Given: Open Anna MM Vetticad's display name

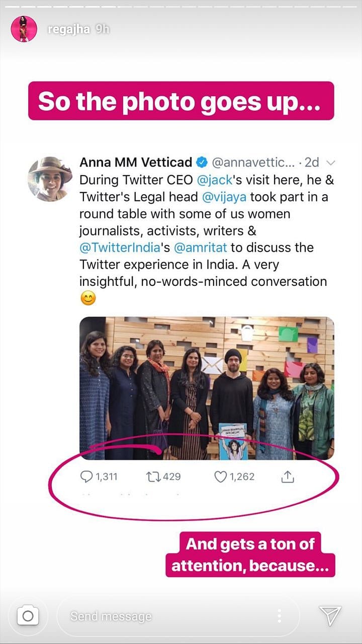Looking at the screenshot, I should [x=136, y=163].
